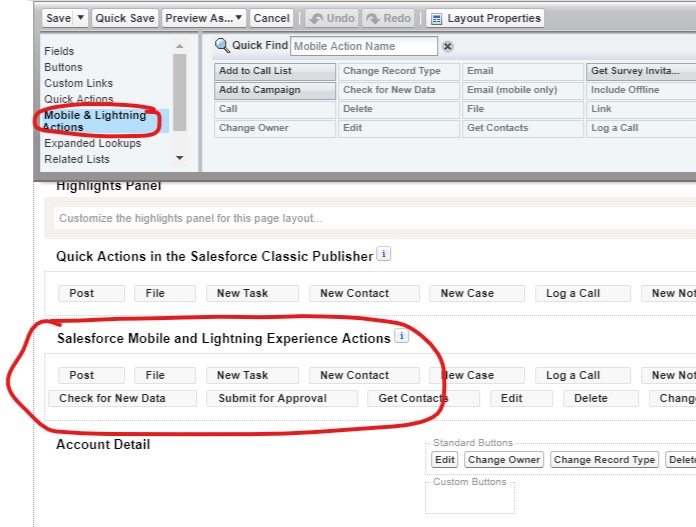Click the Account Detail section heading
The image size is (696, 527).
click(103, 444)
